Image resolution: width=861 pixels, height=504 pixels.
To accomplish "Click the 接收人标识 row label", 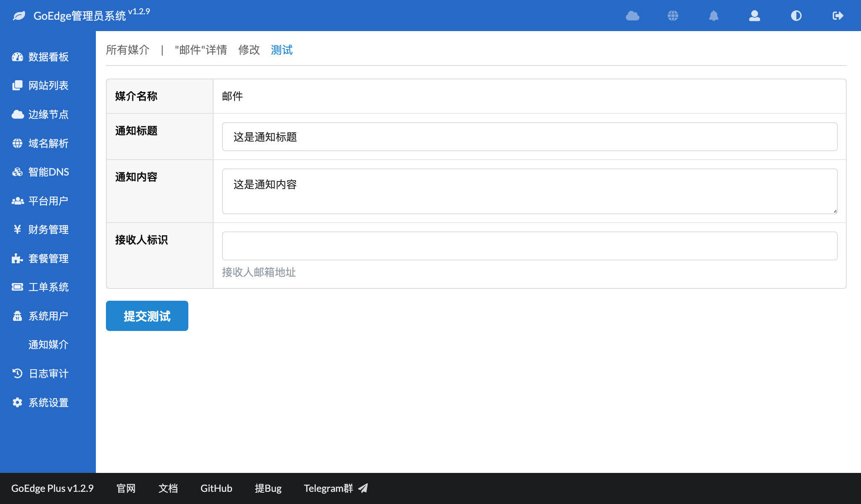I will 141,240.
